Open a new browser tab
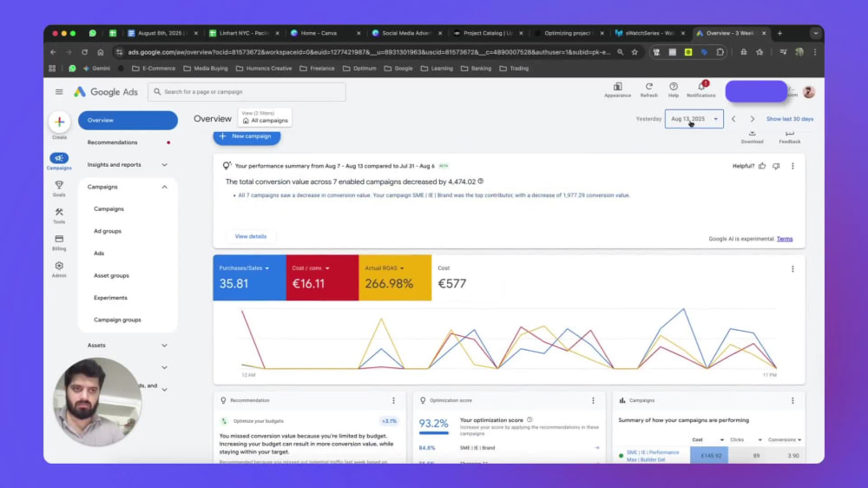The height and width of the screenshot is (488, 868). (x=779, y=33)
